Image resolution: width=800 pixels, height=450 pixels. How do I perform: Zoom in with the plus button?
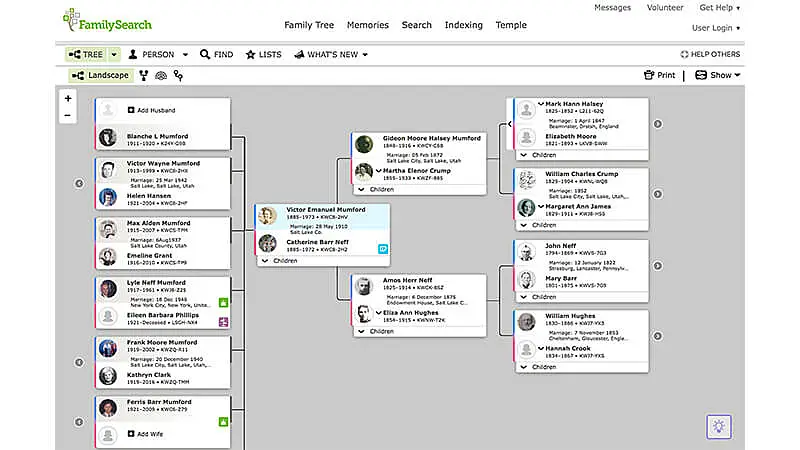pos(68,98)
